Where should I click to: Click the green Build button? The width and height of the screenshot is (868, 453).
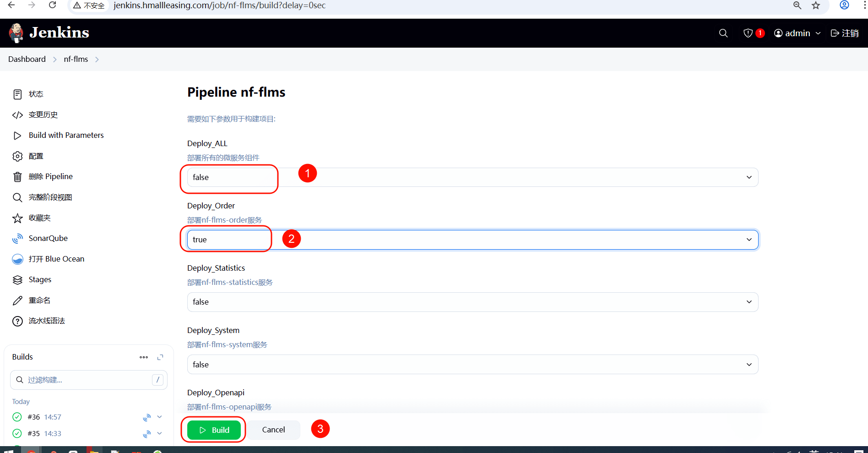click(x=214, y=430)
